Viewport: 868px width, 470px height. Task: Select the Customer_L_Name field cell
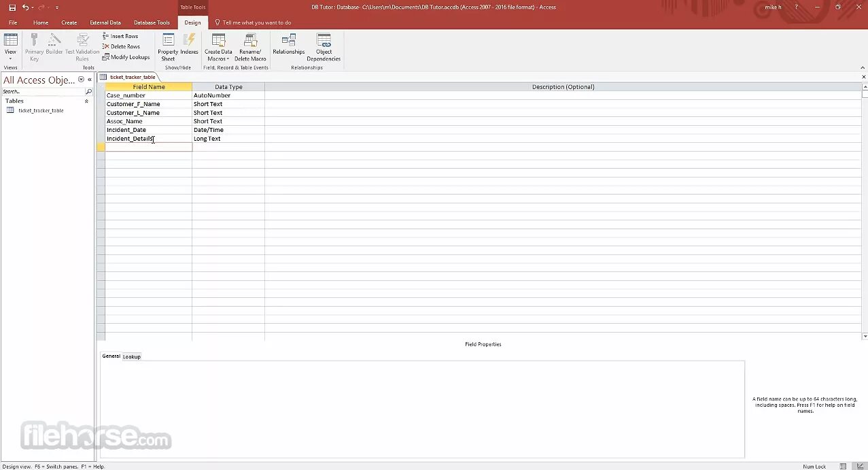(149, 113)
